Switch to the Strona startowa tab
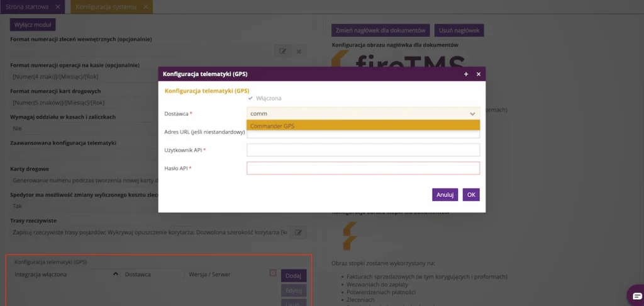Screen dimensions: 644x306 pos(27,7)
